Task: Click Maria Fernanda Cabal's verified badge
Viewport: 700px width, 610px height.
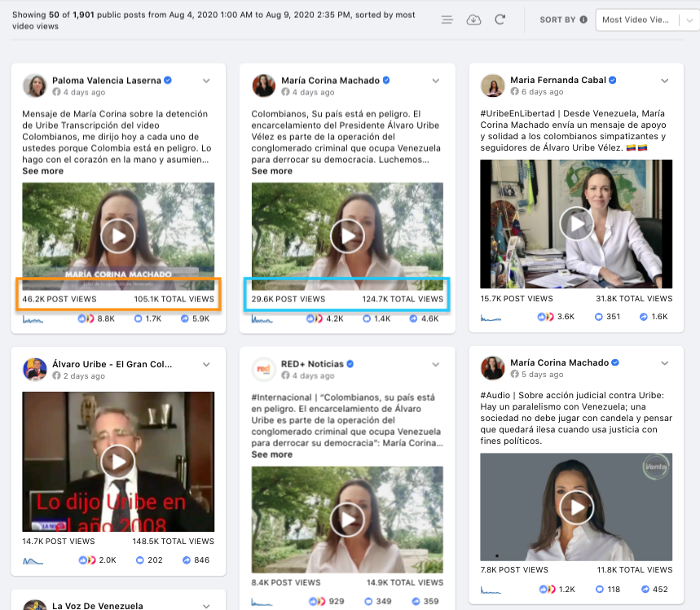Action: click(x=613, y=80)
